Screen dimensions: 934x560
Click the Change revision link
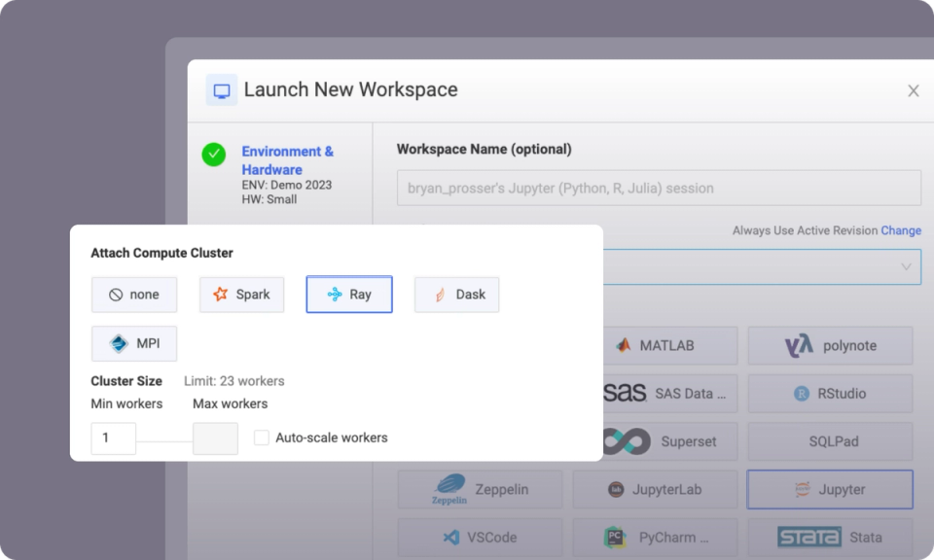[900, 230]
